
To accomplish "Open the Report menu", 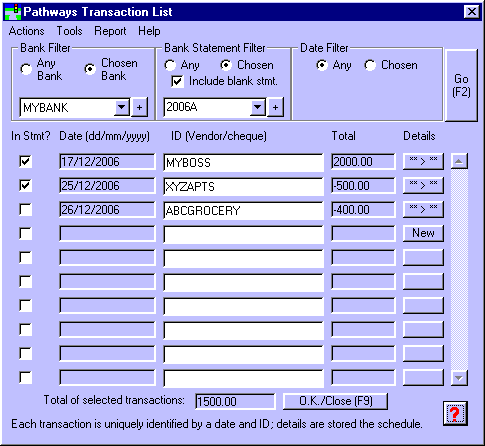I will coord(110,31).
